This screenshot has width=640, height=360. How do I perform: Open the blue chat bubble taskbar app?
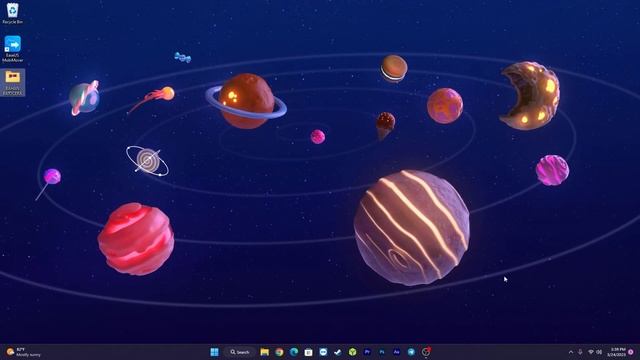pos(323,352)
